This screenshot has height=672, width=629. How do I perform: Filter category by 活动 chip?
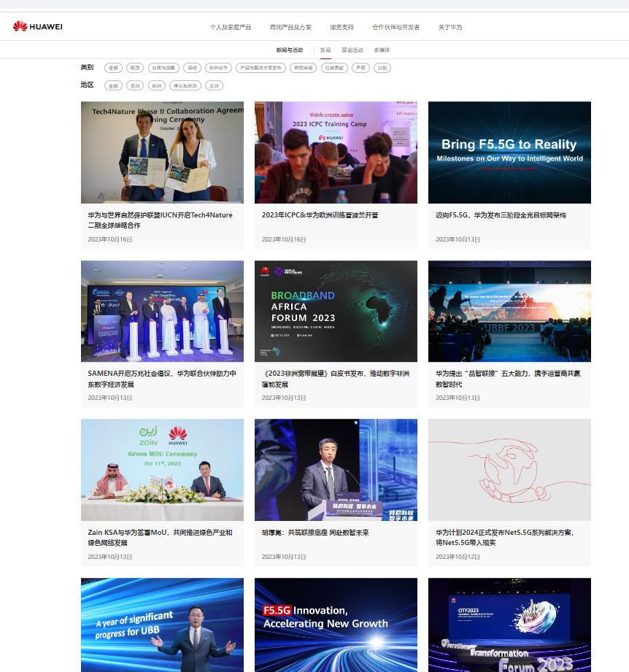click(x=192, y=68)
